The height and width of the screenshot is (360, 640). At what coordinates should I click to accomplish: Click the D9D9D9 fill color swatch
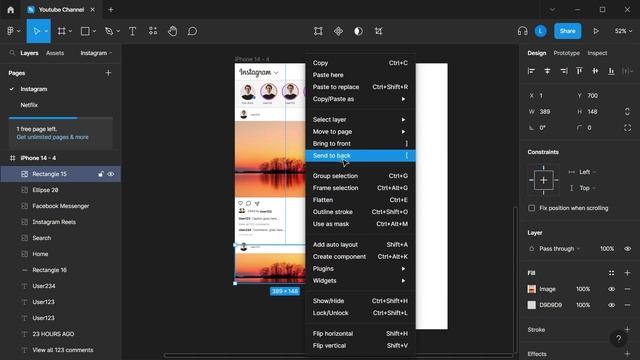[531, 305]
